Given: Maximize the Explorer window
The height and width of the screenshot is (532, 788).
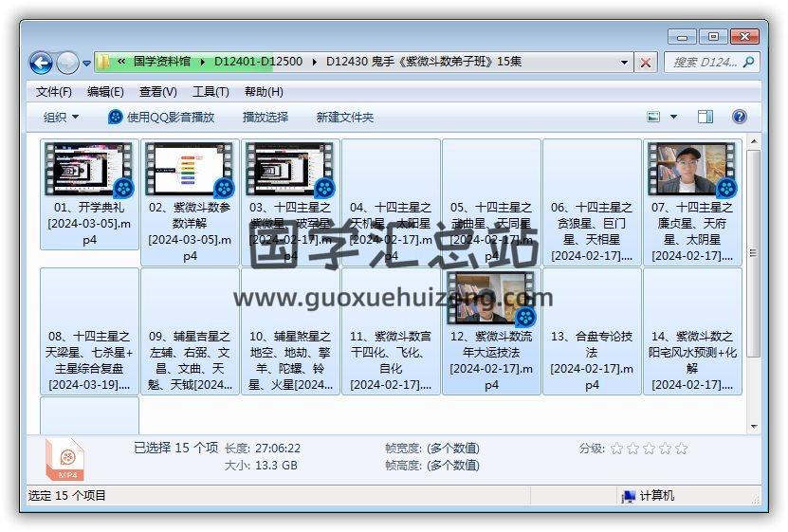Looking at the screenshot, I should 713,36.
